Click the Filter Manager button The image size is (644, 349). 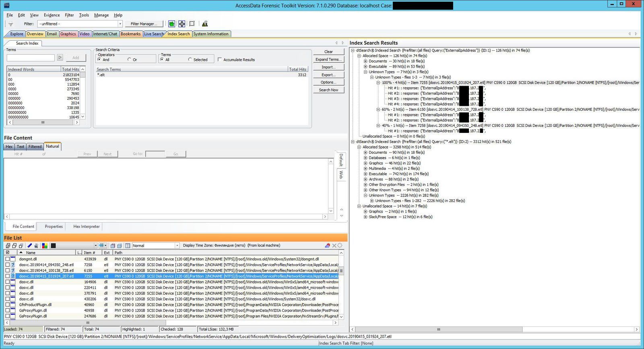pos(144,24)
